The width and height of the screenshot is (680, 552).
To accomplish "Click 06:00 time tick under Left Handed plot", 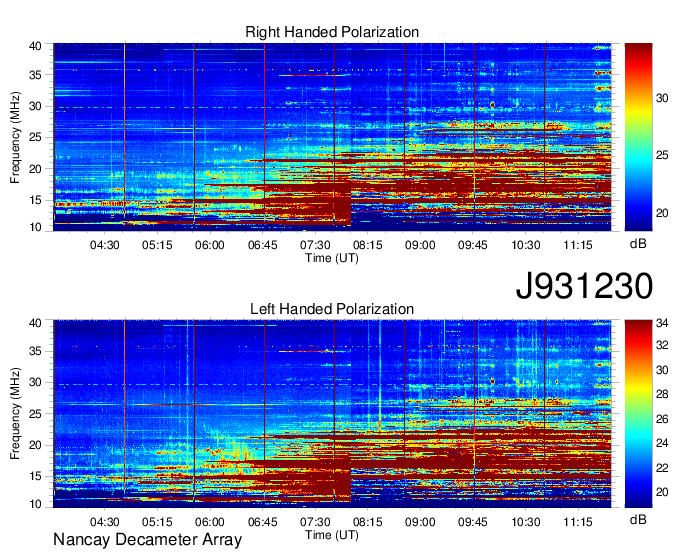I will [x=209, y=522].
